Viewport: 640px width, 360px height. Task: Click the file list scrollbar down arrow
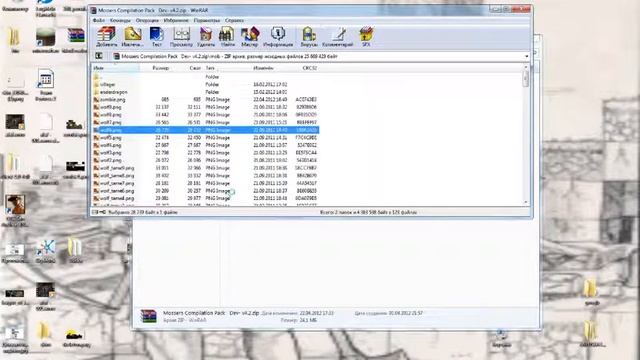click(x=526, y=202)
